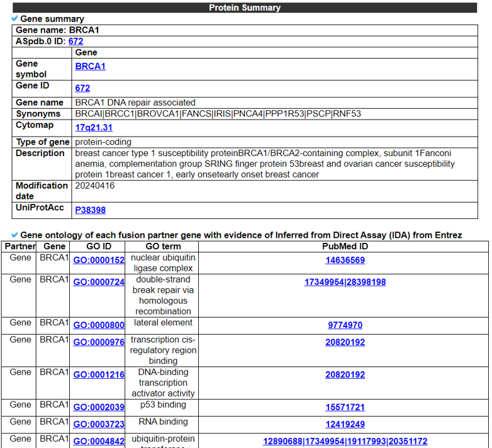Open GO:0000152 nuclear ubiquitin ligase complex

click(x=99, y=260)
